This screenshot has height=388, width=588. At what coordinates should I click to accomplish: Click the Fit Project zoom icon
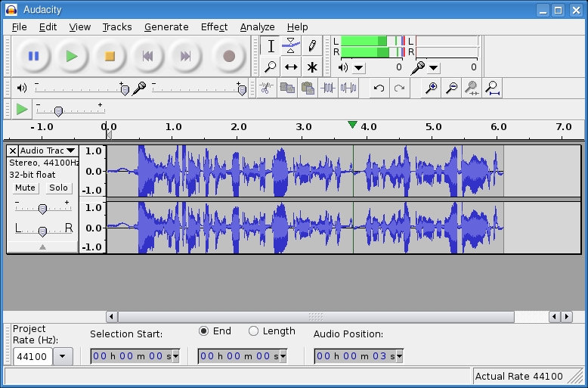click(x=492, y=88)
